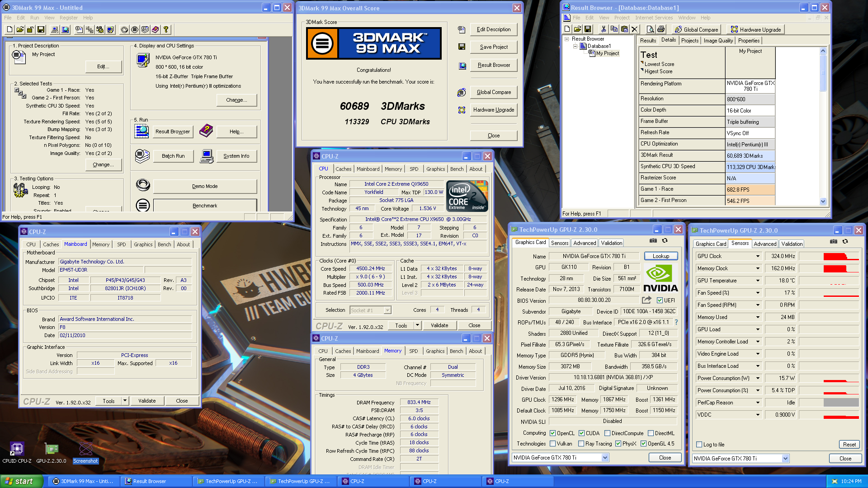Open the Internet Services menu in Result Browser

click(654, 18)
